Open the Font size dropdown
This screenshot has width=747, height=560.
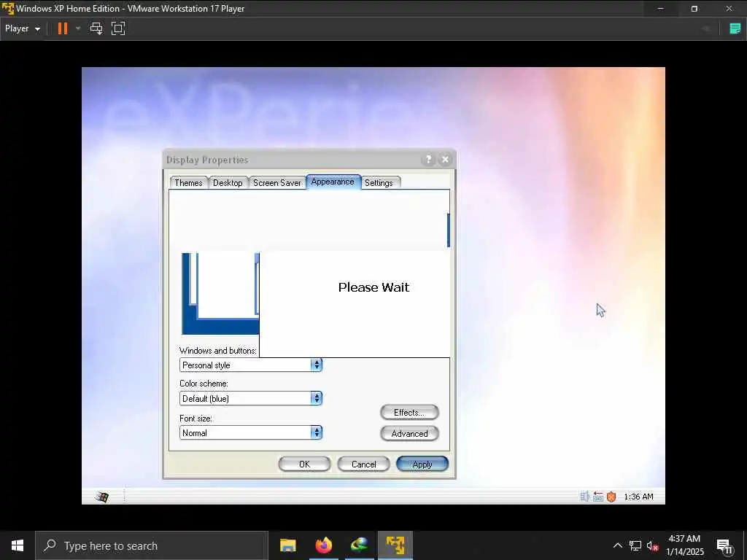(x=251, y=432)
